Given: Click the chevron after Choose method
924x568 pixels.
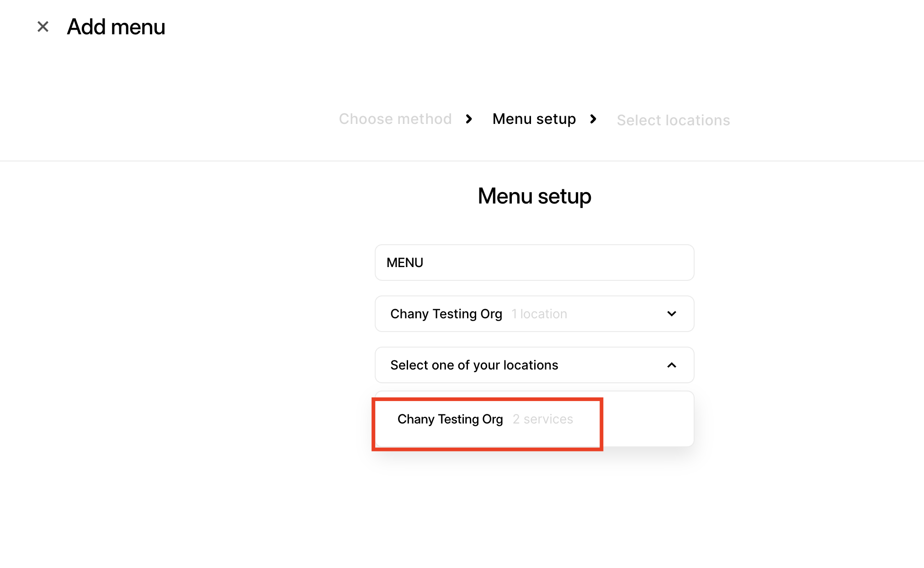Looking at the screenshot, I should click(469, 119).
